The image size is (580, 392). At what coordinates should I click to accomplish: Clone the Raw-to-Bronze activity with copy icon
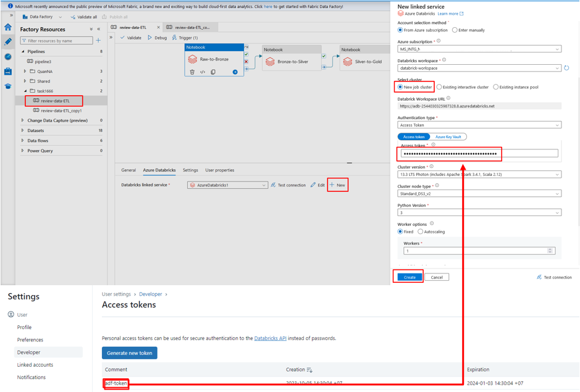click(213, 72)
